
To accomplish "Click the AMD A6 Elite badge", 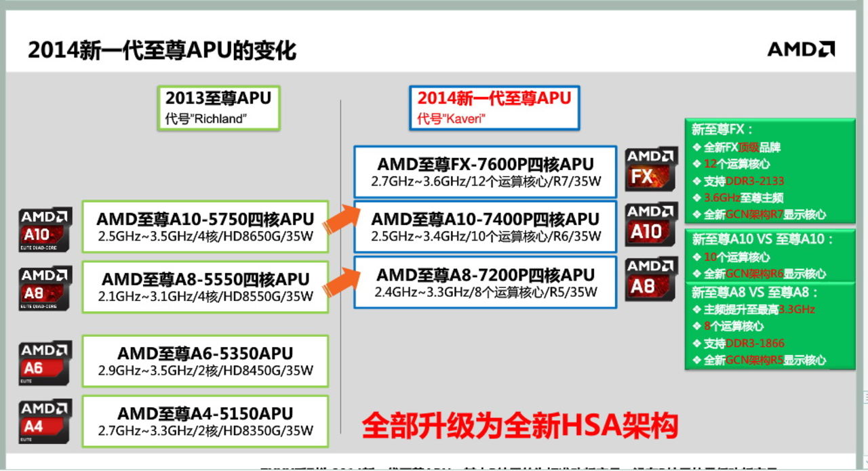I will pos(45,363).
